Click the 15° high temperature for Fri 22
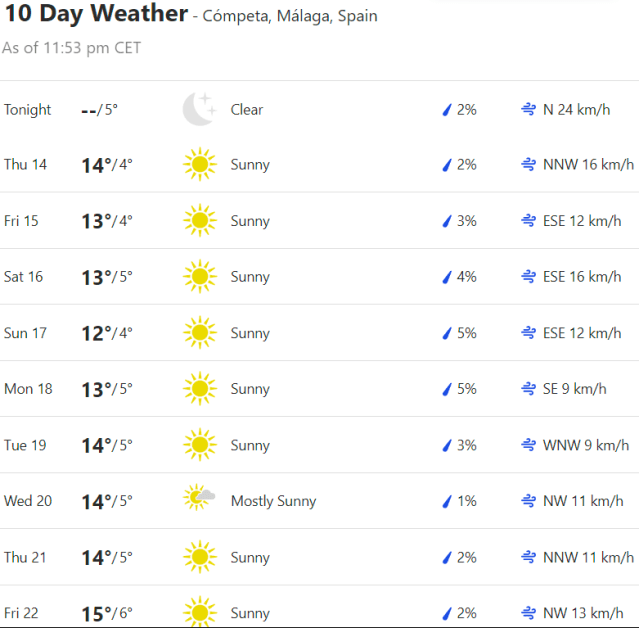The image size is (639, 628). 95,612
